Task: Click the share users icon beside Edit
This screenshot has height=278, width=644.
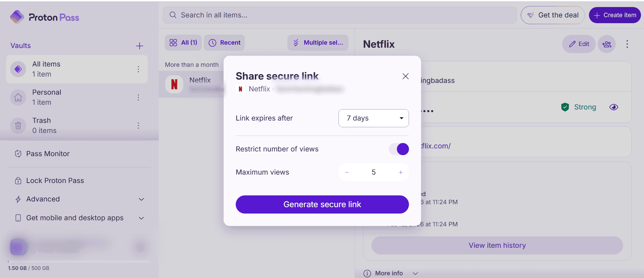Action: (606, 44)
